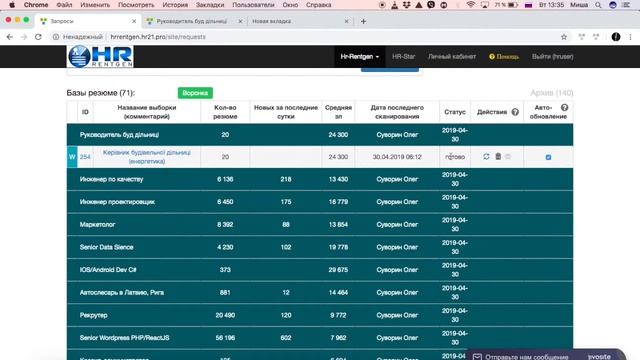Open a new tab with the plus button

(363, 21)
